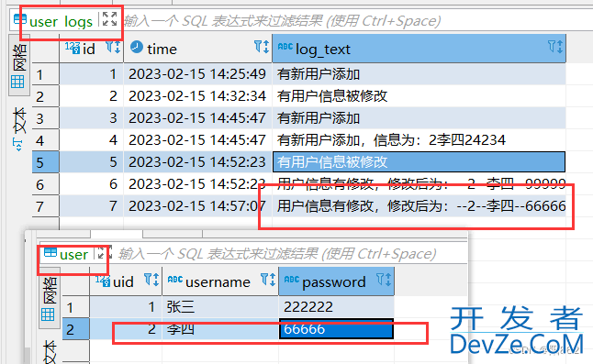
Task: Click time cell 2023-02-15 14:57:07
Action: (197, 206)
